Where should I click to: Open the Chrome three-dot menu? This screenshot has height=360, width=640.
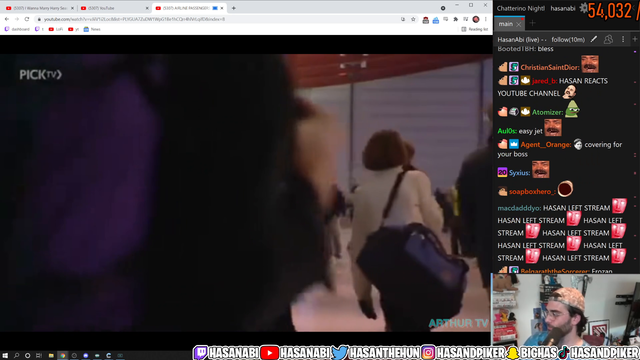(486, 19)
